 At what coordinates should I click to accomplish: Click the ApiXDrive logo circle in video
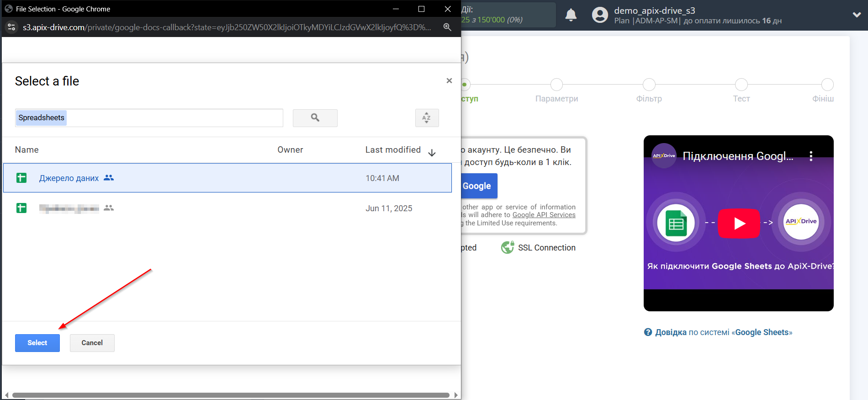coord(801,222)
